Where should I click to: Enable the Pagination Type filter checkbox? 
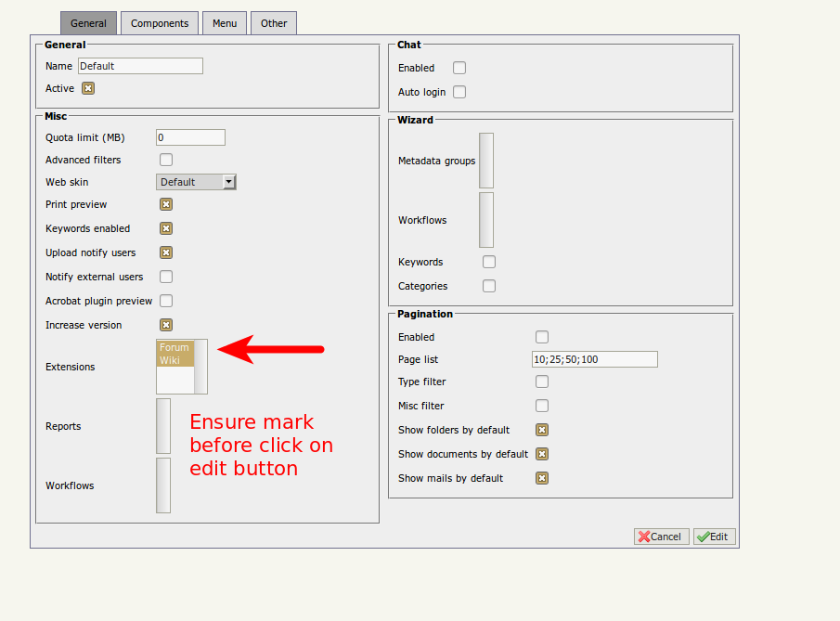(x=542, y=382)
